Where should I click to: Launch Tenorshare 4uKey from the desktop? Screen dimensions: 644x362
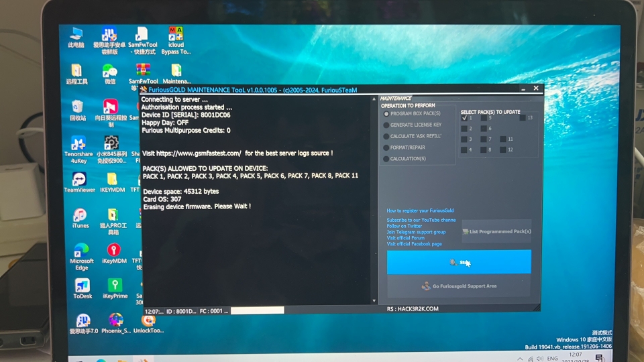point(78,149)
